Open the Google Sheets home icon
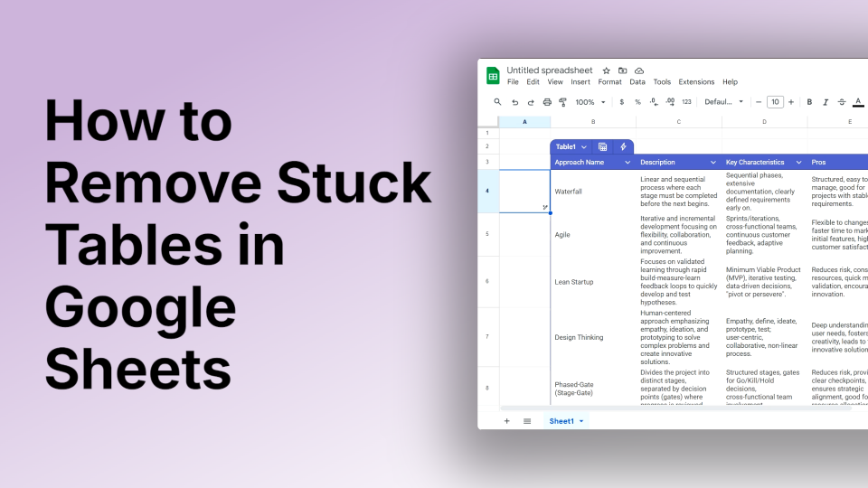The width and height of the screenshot is (868, 488). tap(493, 76)
